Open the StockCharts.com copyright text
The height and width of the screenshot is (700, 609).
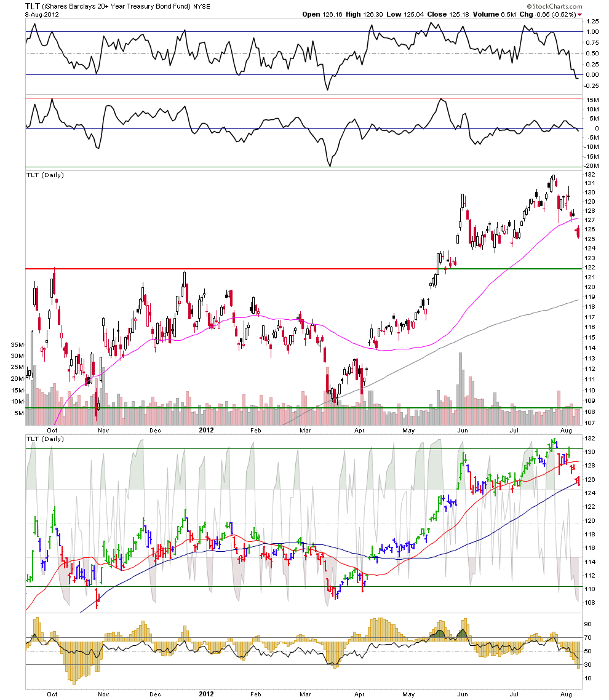[554, 6]
